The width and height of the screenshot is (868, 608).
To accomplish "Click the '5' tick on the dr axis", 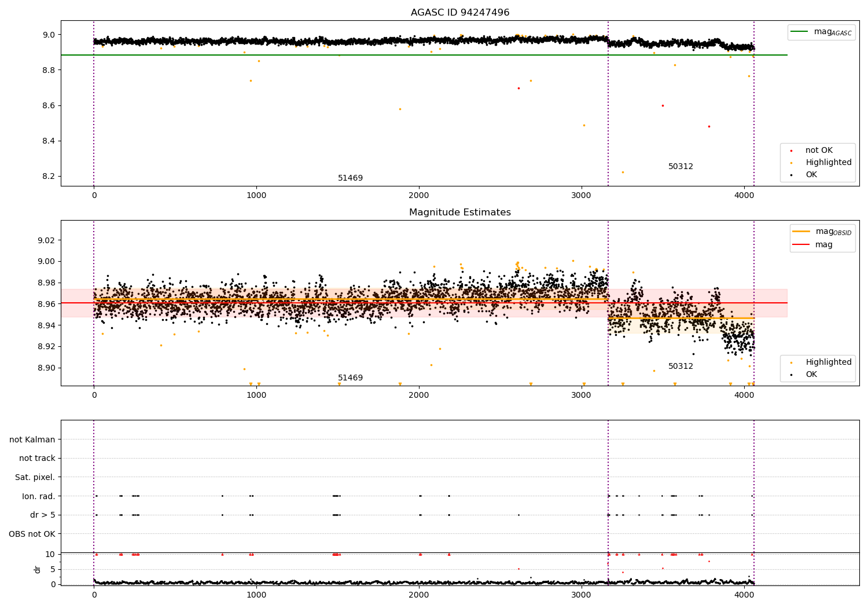I will (53, 570).
